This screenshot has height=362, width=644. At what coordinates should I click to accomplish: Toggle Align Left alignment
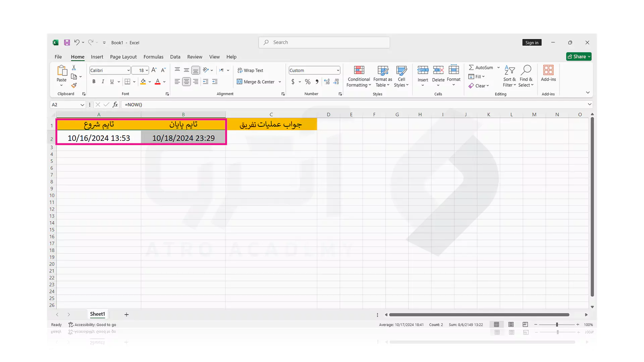pos(177,81)
